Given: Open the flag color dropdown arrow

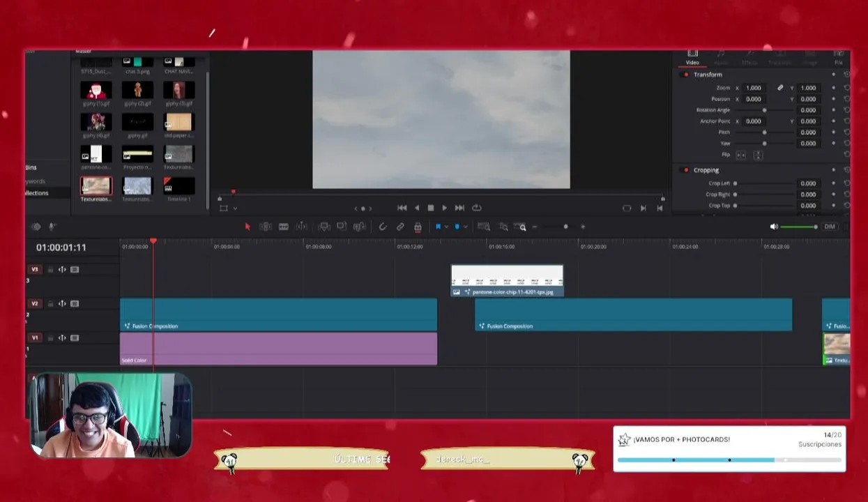Looking at the screenshot, I should coord(446,227).
